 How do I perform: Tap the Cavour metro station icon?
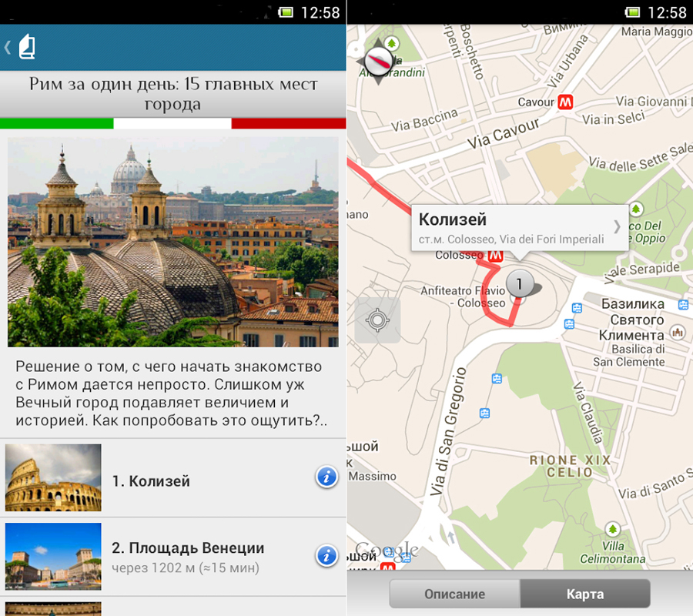tap(565, 102)
